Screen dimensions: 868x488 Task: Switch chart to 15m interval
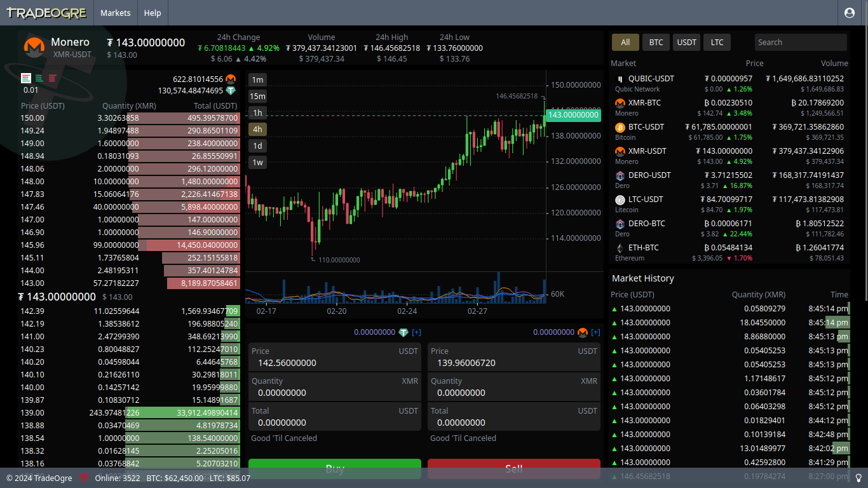click(257, 96)
